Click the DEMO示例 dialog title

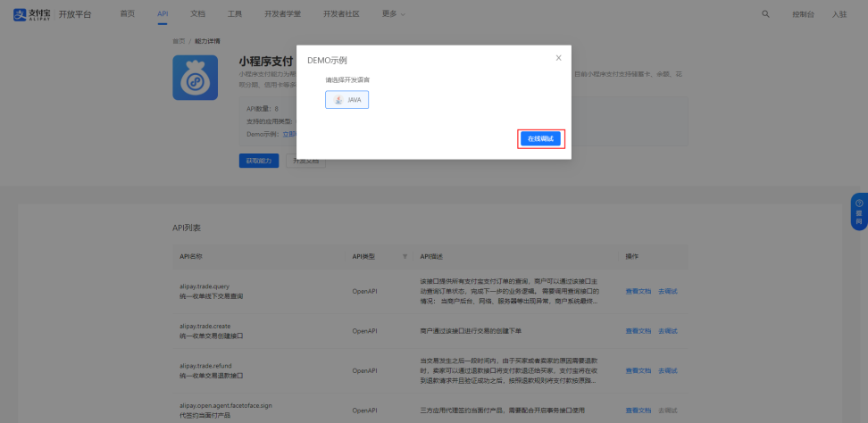[x=327, y=61]
